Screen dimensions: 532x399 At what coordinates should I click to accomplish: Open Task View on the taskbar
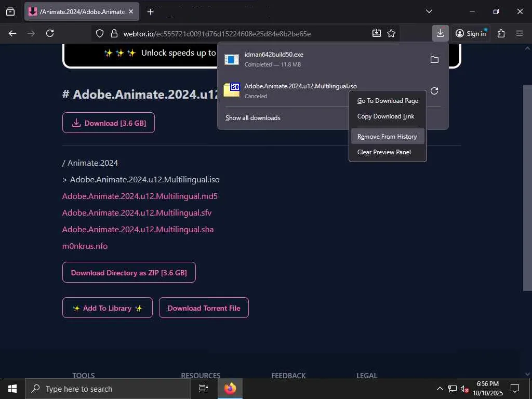tap(204, 389)
